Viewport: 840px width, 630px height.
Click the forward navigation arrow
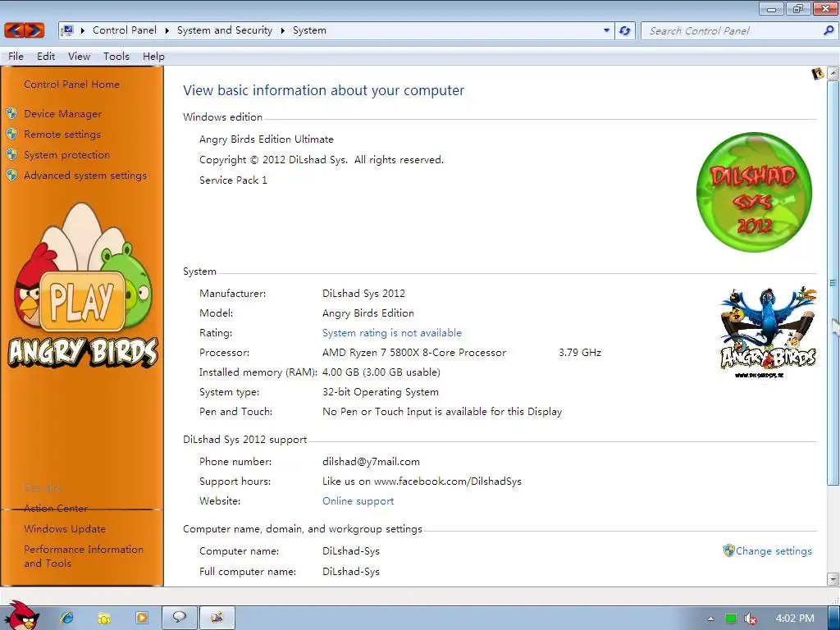point(34,30)
